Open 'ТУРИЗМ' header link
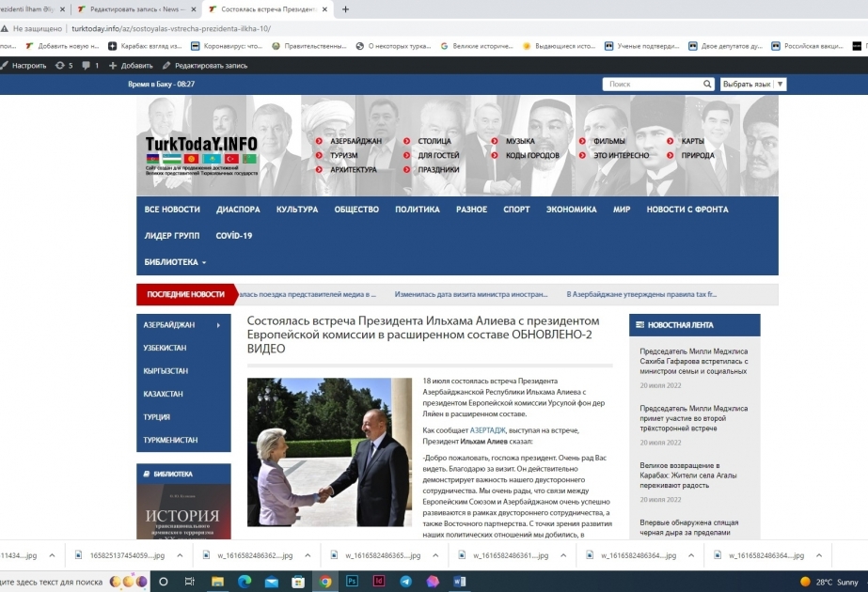 [344, 155]
